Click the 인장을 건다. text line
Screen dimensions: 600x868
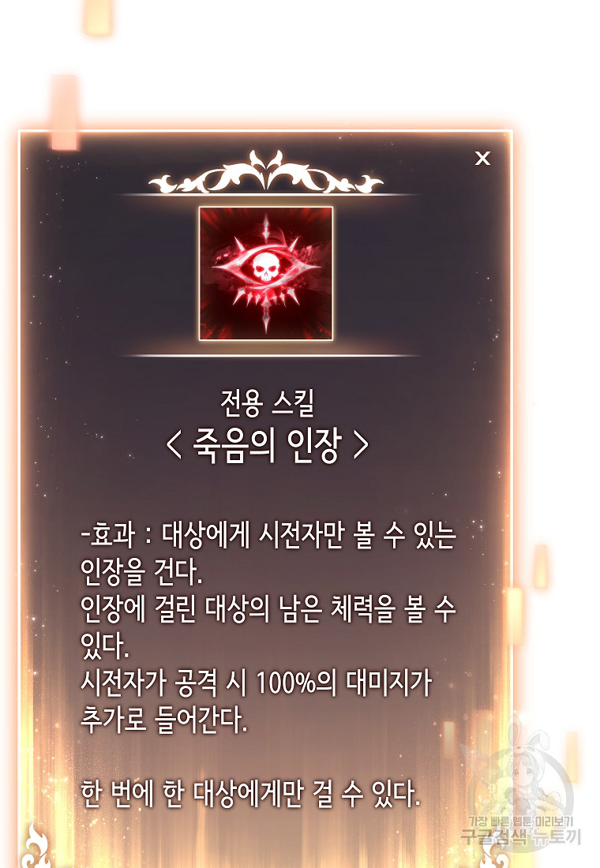[141, 572]
